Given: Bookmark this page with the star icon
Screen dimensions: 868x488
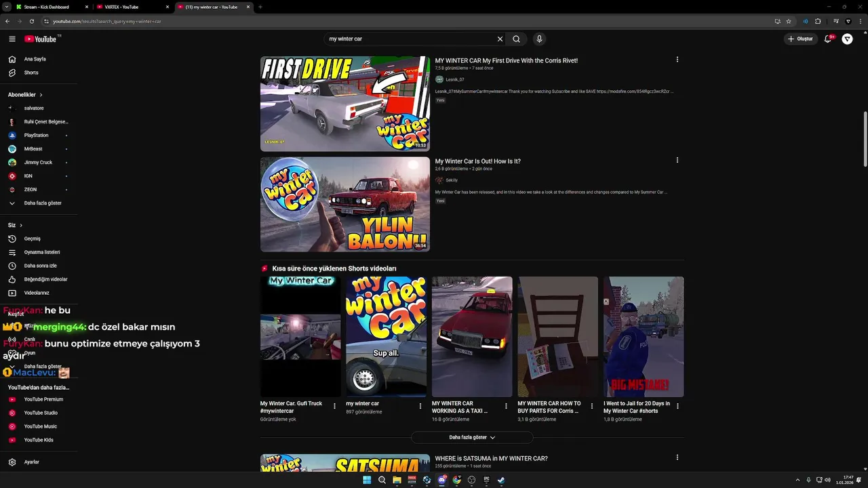Looking at the screenshot, I should 789,21.
